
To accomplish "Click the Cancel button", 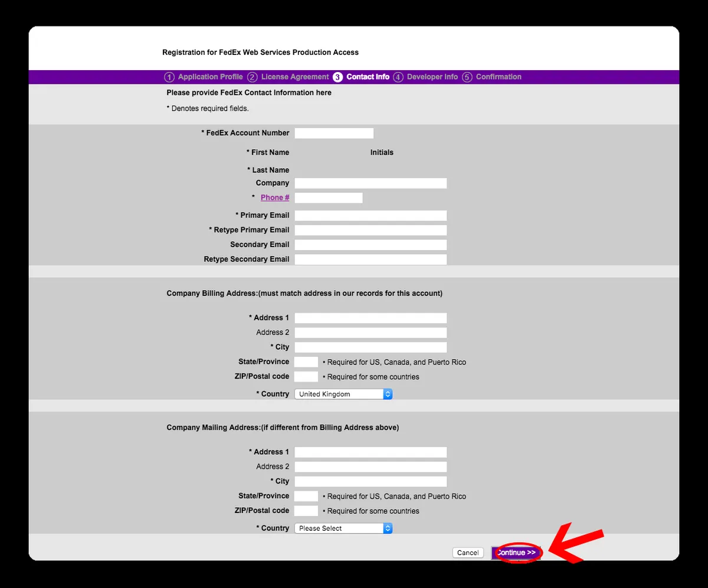I will pos(468,553).
